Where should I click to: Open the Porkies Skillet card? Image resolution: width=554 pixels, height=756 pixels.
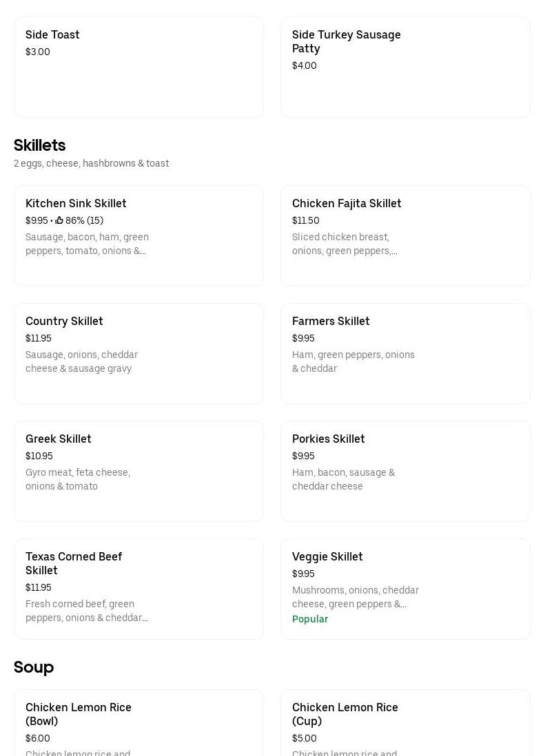click(x=405, y=471)
